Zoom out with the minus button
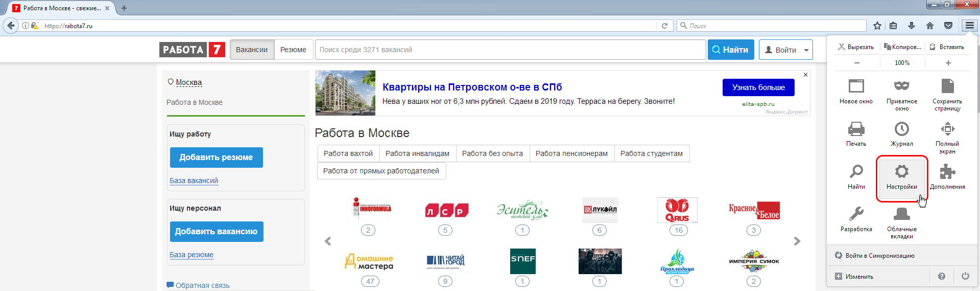This screenshot has height=291, width=980. click(x=856, y=63)
